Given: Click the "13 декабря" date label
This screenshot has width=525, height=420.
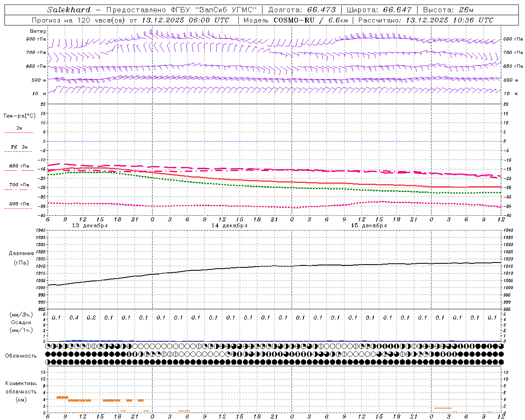Looking at the screenshot, I should [90, 226].
